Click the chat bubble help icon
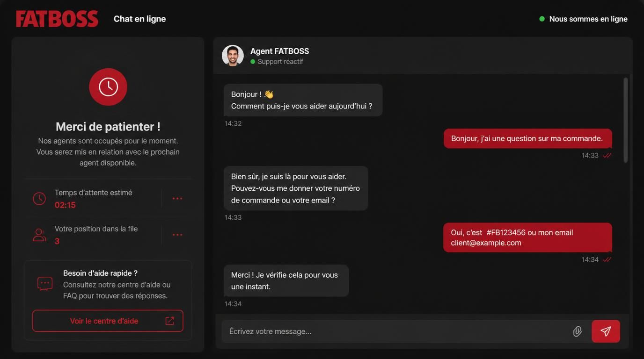644x359 pixels. [45, 284]
